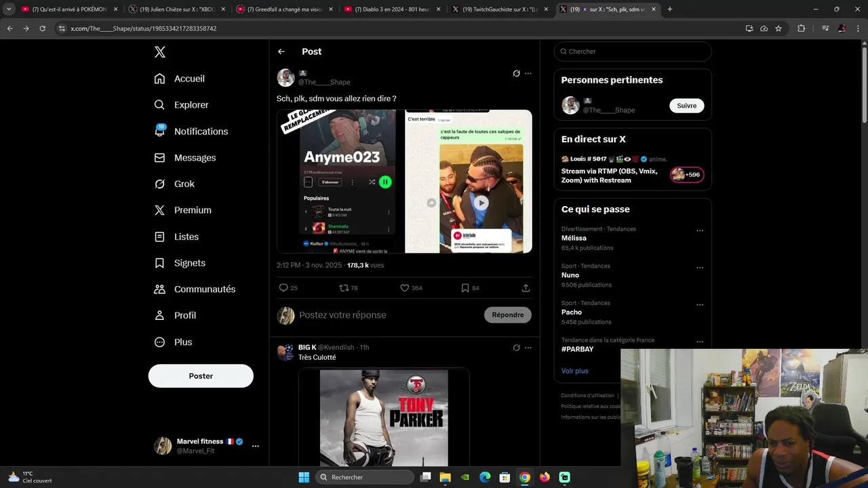This screenshot has height=488, width=868.
Task: Open the Explorer search page
Action: 182,105
